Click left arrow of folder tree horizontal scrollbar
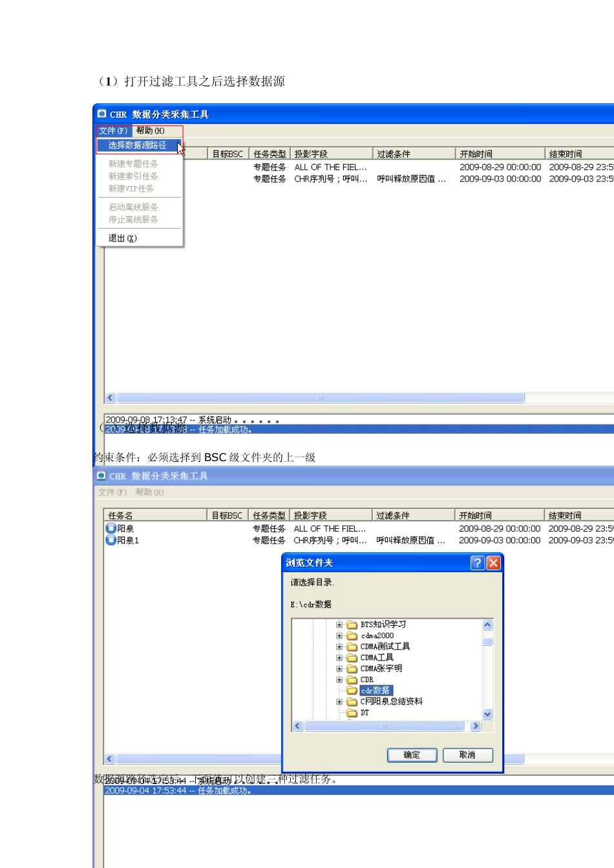The image size is (614, 868). [297, 726]
